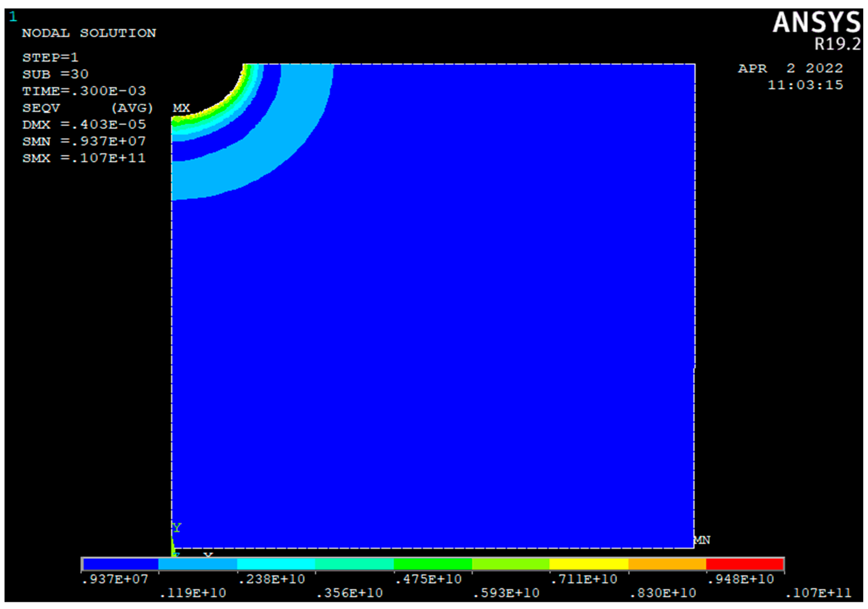The height and width of the screenshot is (609, 868).
Task: Click the MN minimum stress marker
Action: click(702, 540)
